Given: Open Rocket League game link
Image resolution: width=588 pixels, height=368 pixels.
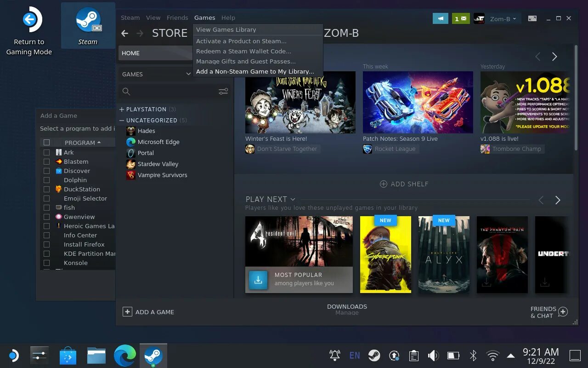Looking at the screenshot, I should (x=395, y=149).
